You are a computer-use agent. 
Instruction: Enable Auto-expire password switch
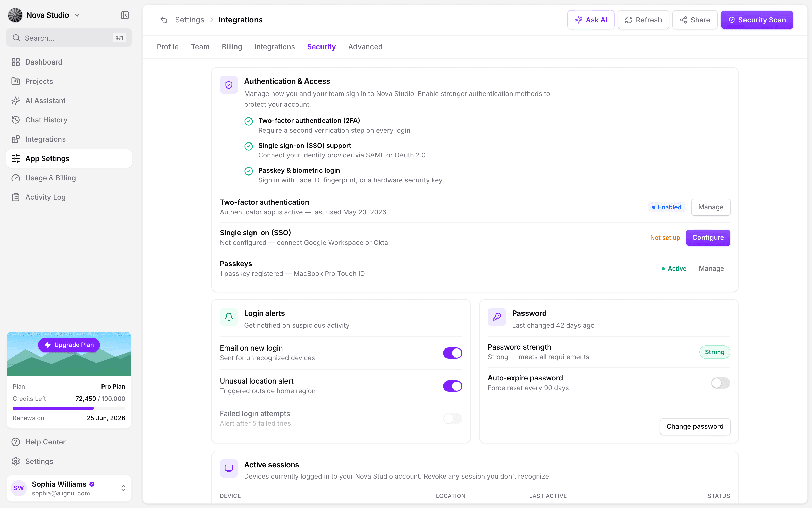(720, 383)
